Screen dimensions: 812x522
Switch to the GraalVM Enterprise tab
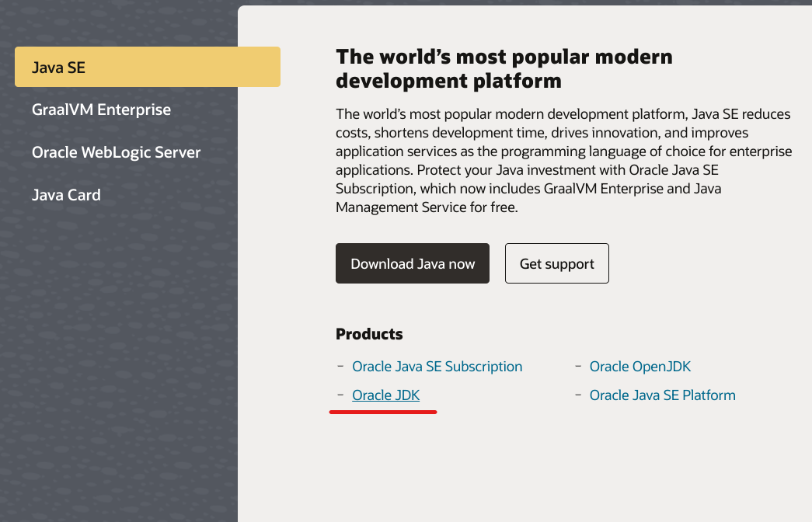click(101, 110)
